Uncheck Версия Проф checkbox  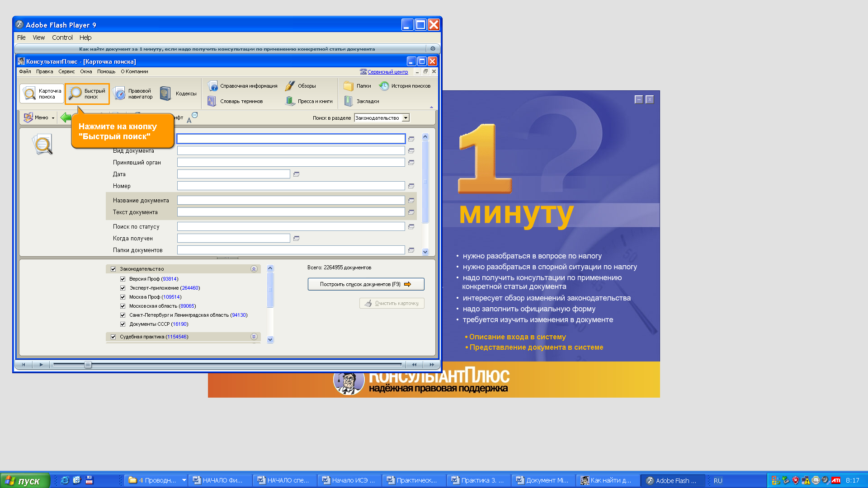[x=123, y=279]
